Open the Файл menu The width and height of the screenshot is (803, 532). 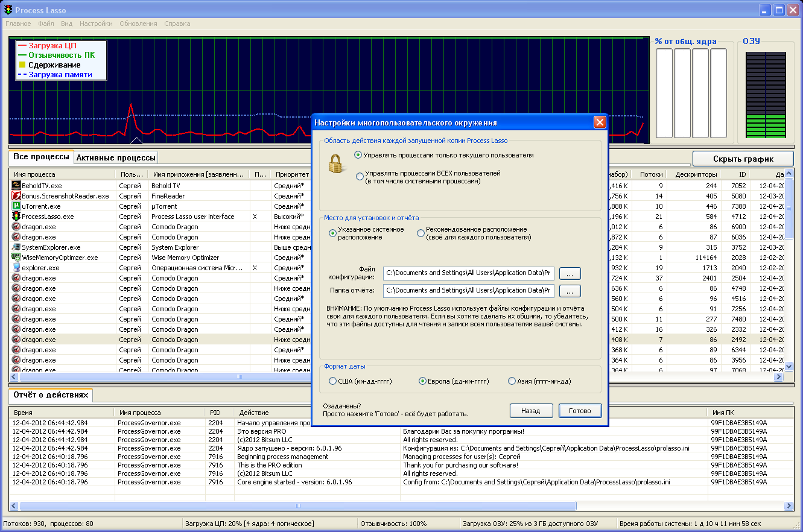click(x=46, y=24)
